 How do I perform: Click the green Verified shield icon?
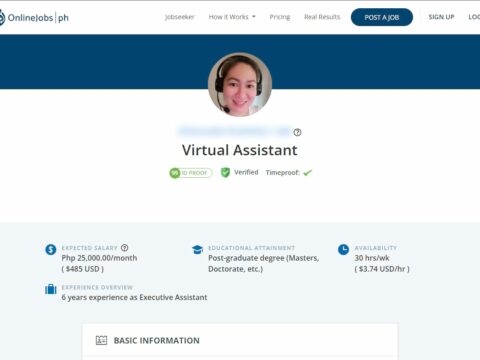225,172
